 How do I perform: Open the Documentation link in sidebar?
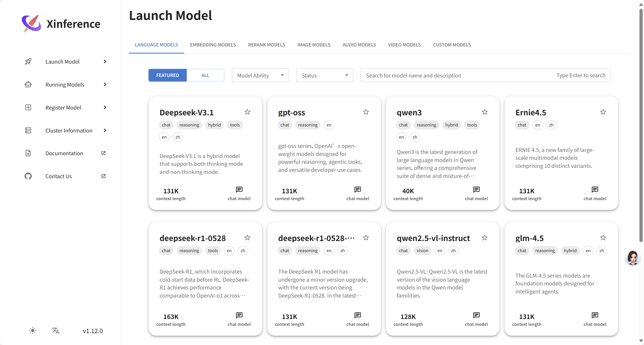[x=64, y=153]
